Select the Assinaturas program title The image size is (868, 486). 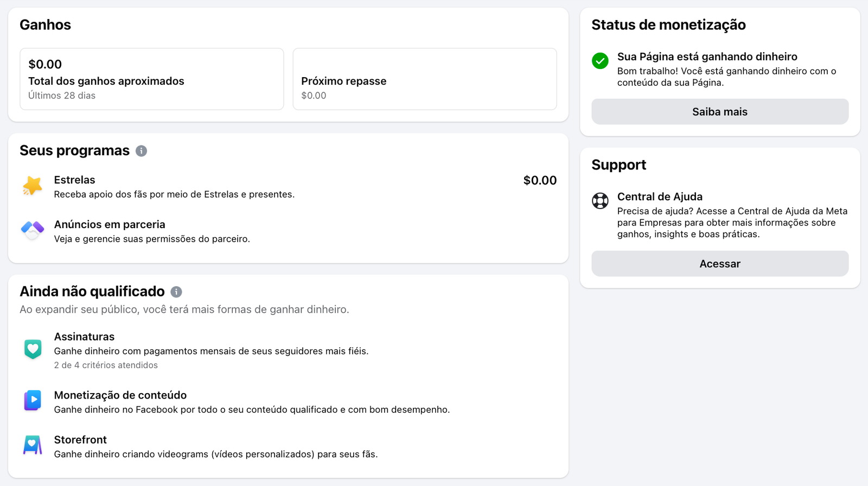tap(84, 337)
